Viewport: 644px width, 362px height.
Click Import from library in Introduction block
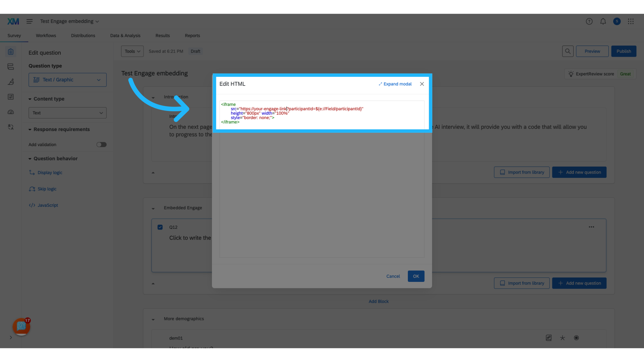[x=522, y=172]
